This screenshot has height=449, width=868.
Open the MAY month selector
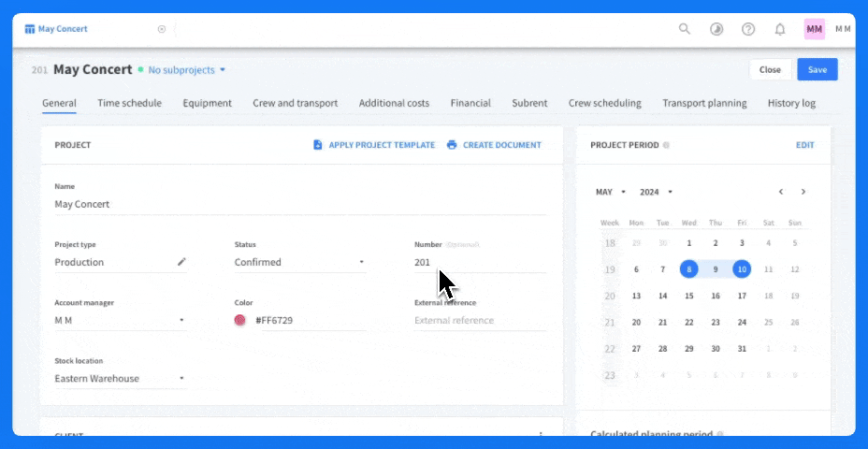(610, 192)
